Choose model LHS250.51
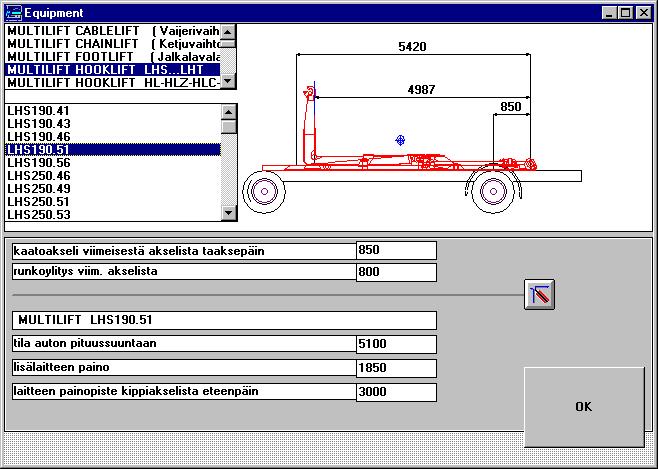Image resolution: width=658 pixels, height=469 pixels. 112,202
